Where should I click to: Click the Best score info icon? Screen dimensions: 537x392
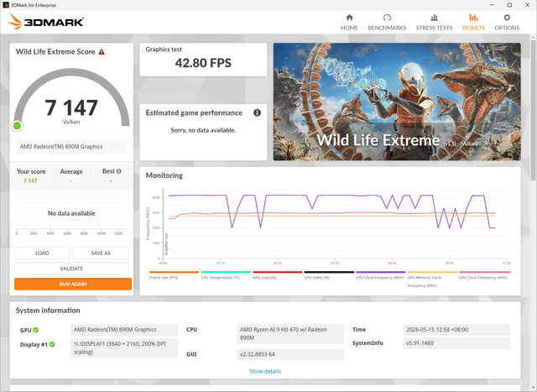click(x=119, y=171)
